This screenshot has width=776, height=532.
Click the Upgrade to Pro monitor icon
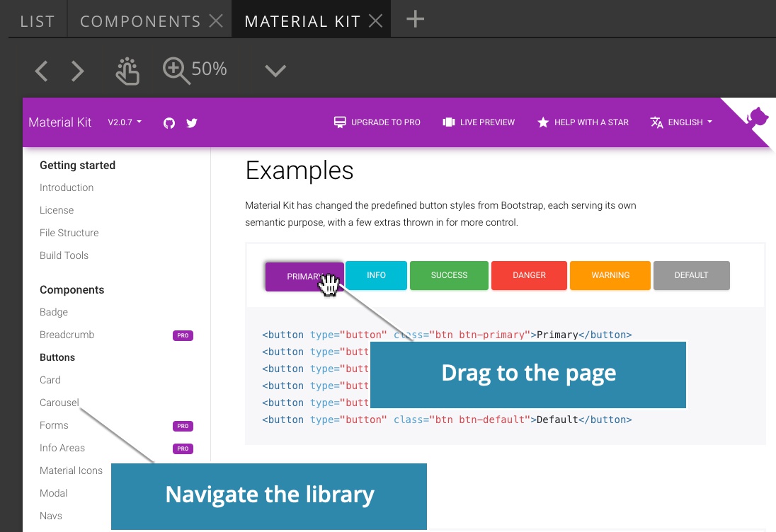click(340, 122)
